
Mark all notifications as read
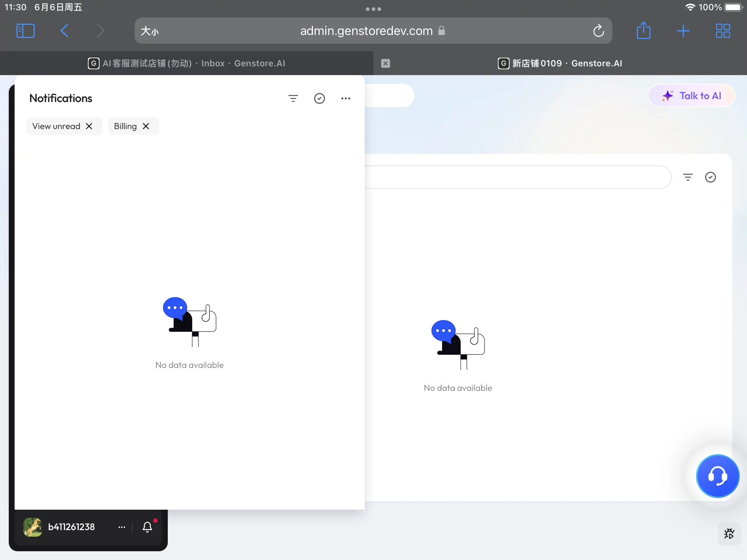coord(320,98)
